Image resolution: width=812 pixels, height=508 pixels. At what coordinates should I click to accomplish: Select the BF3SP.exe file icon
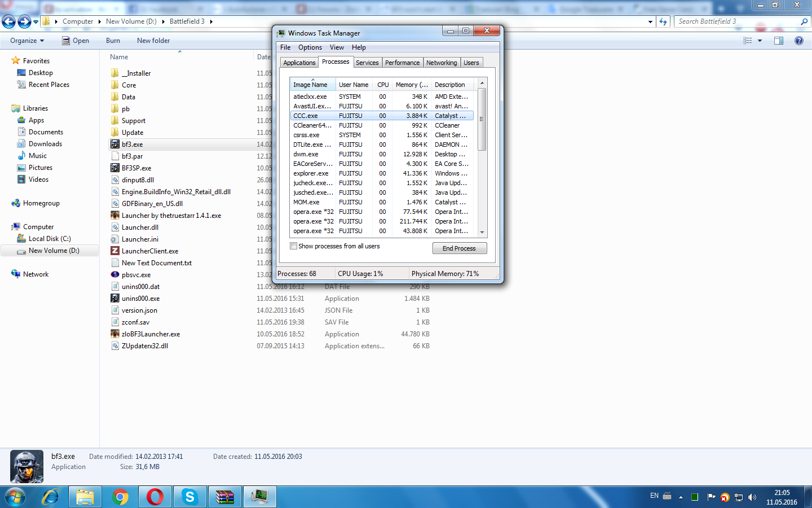coord(115,168)
